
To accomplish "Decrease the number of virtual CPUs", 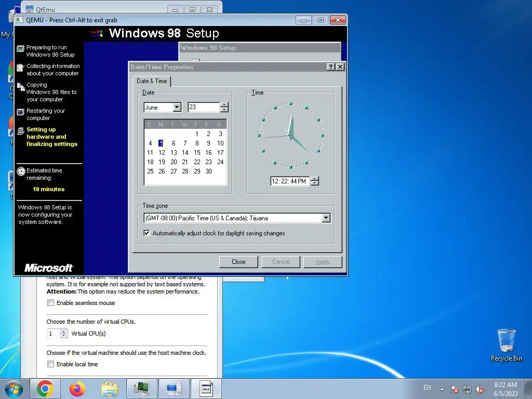I will [x=64, y=336].
